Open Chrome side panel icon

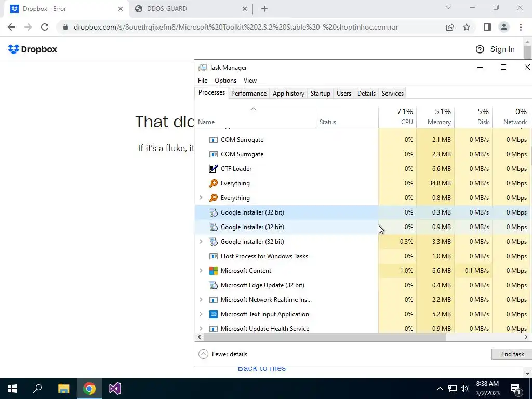487,27
